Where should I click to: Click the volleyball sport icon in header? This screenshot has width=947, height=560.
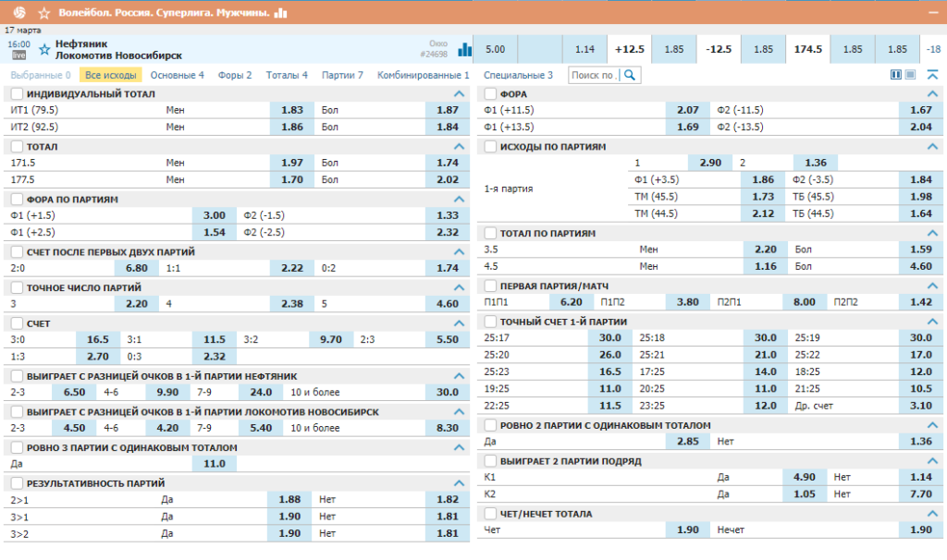point(19,12)
